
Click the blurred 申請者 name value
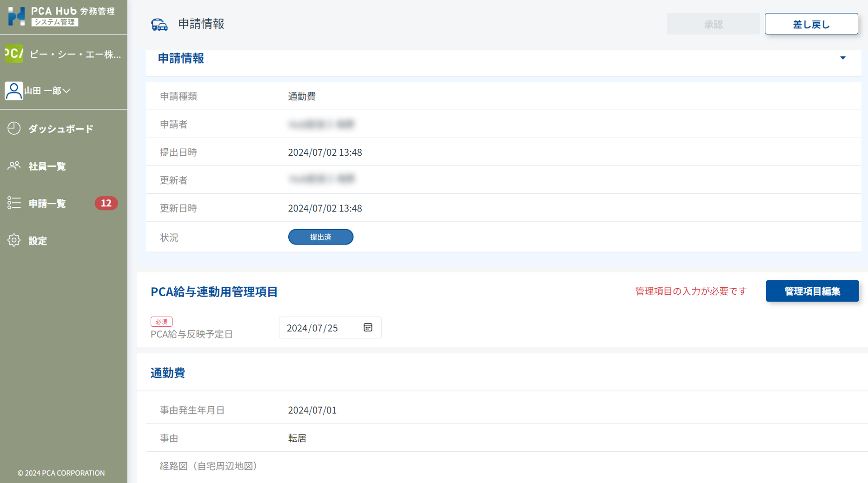[x=321, y=124]
